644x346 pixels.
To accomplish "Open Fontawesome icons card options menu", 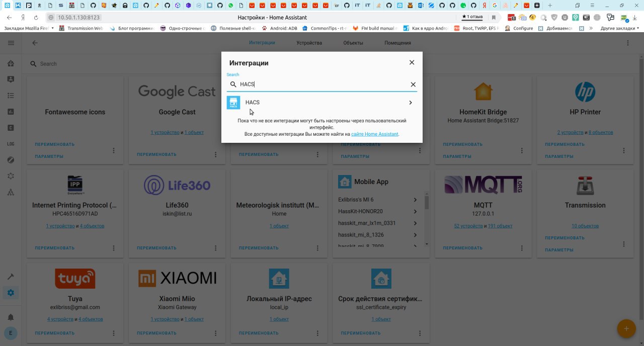I will point(114,150).
